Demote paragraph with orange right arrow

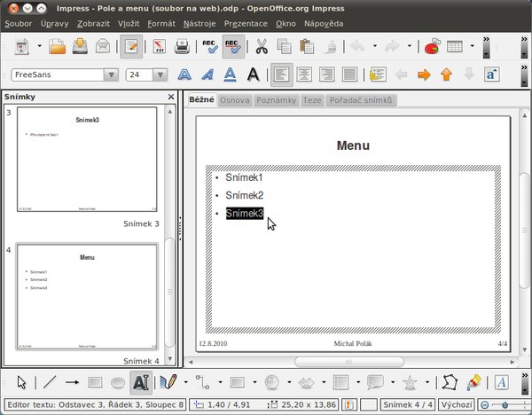tap(424, 74)
